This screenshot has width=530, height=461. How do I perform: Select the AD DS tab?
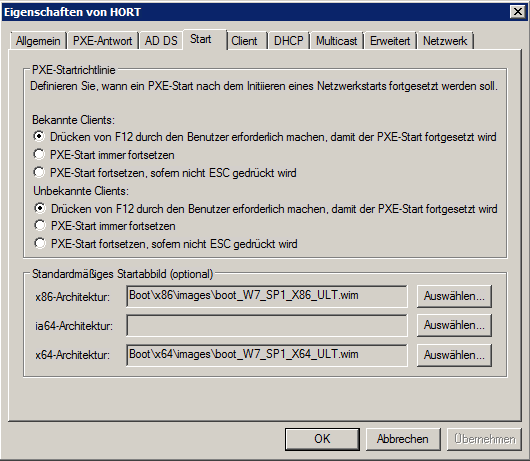[x=161, y=41]
